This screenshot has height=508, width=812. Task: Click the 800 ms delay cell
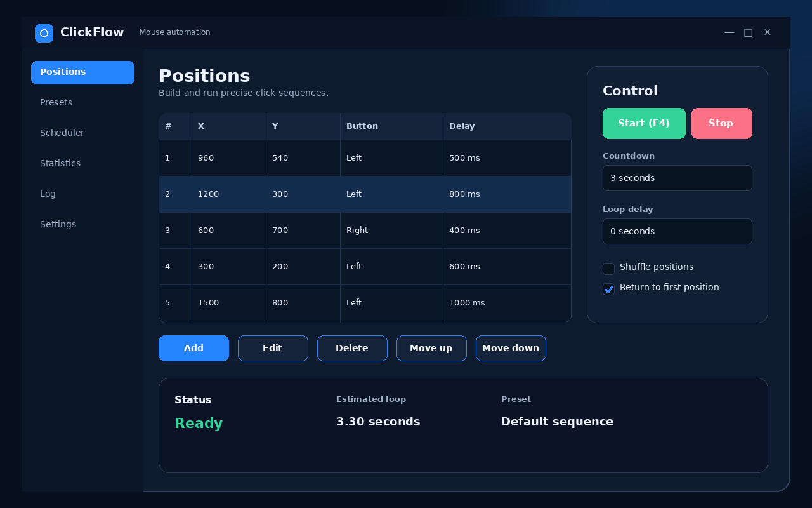(x=507, y=194)
